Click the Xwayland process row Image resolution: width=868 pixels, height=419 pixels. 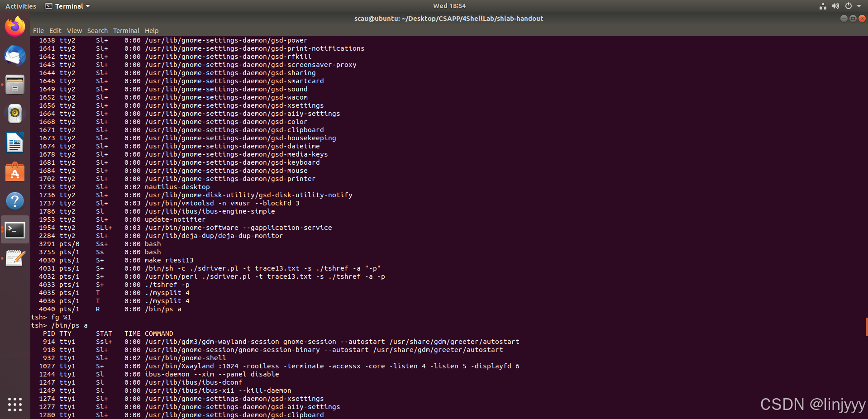click(x=279, y=366)
